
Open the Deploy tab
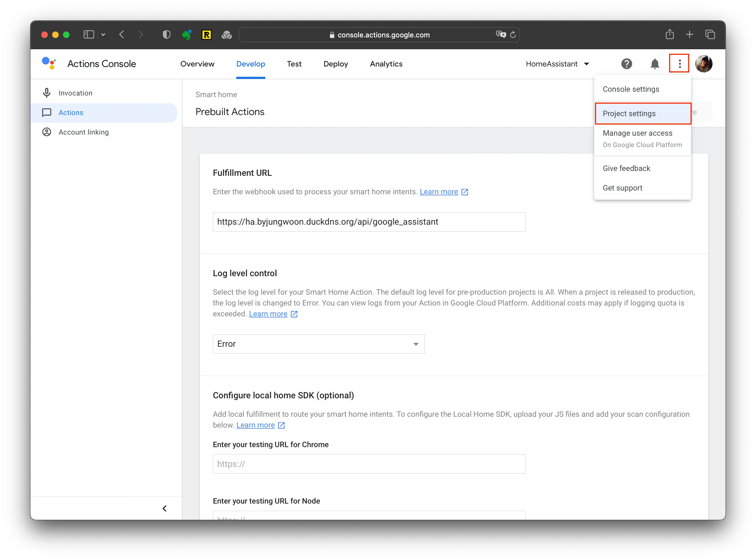336,64
